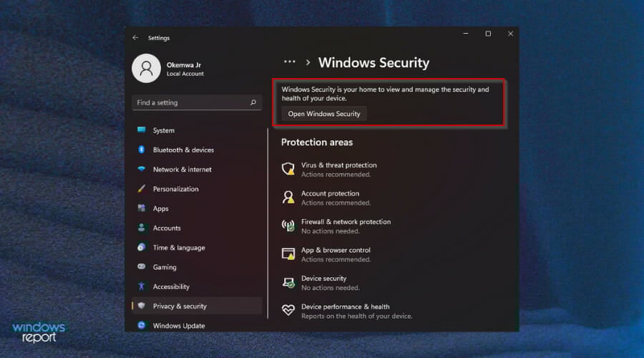Close the Settings window
The image size is (644, 358).
coord(510,34)
